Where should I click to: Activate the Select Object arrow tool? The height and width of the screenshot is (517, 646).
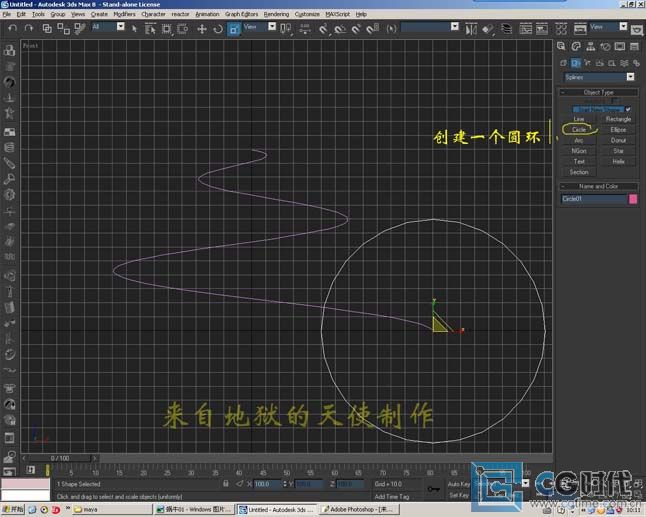pyautogui.click(x=134, y=29)
